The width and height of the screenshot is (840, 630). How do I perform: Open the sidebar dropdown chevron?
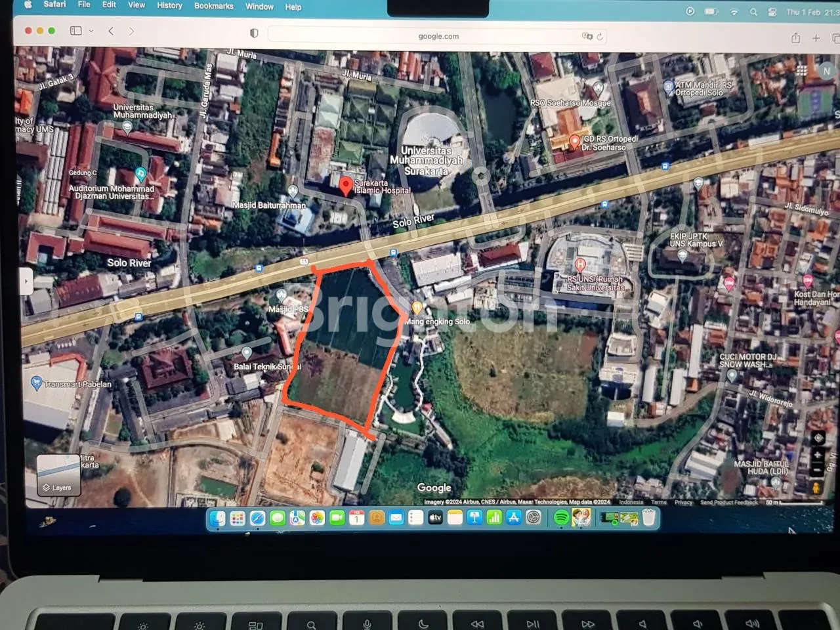(91, 31)
